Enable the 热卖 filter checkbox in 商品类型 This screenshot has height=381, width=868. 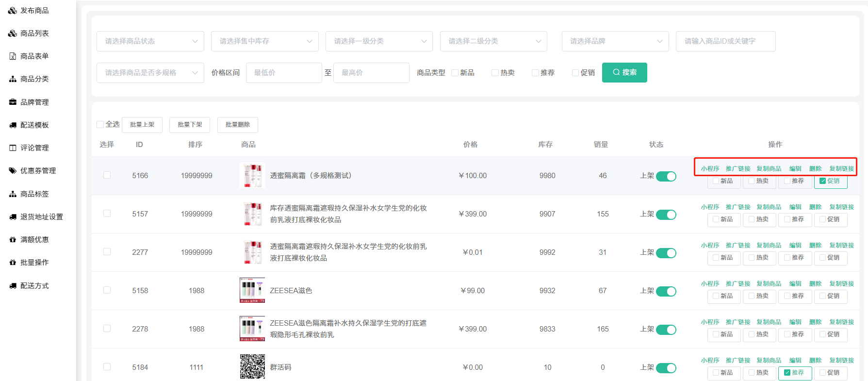tap(495, 73)
